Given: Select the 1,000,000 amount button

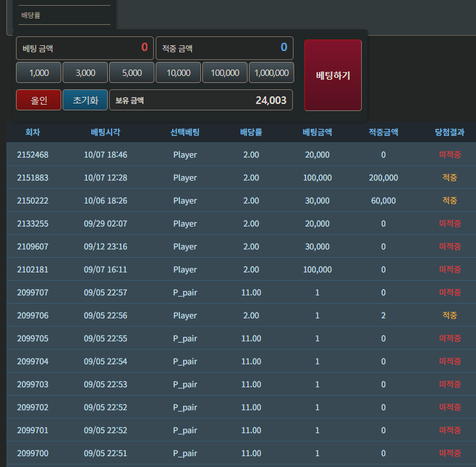Looking at the screenshot, I should [271, 73].
